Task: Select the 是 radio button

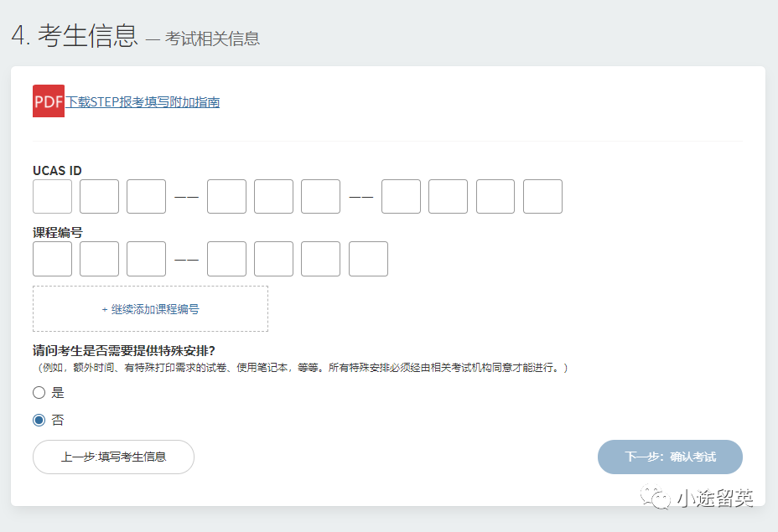Action: 39,393
